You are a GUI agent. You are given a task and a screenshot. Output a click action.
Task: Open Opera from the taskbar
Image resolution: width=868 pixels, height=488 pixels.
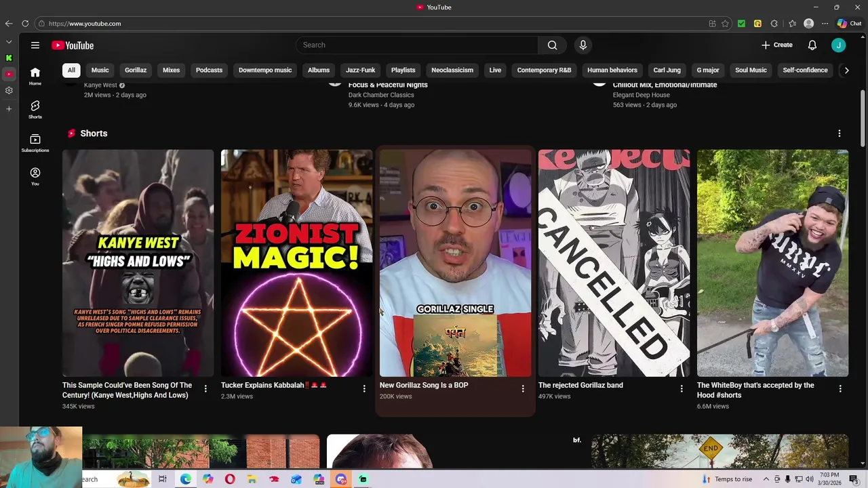(x=230, y=479)
